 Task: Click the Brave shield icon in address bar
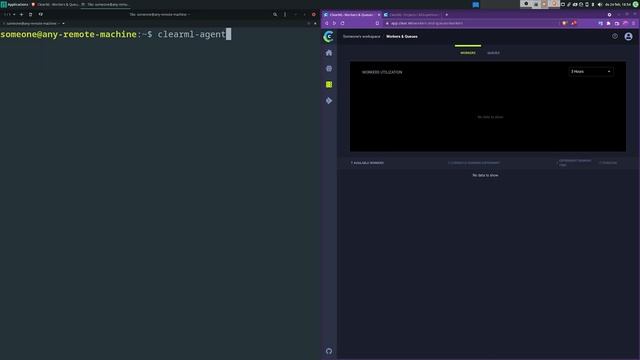pyautogui.click(x=564, y=23)
